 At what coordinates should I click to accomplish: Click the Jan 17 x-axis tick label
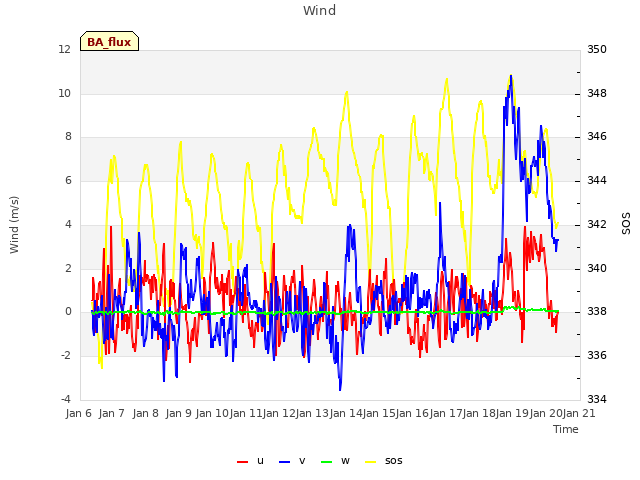(x=446, y=413)
